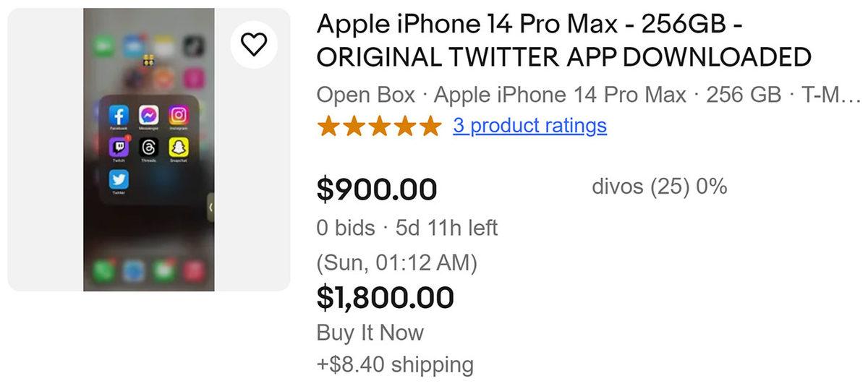Click the Buy It Now label
The height and width of the screenshot is (389, 868).
(x=370, y=333)
